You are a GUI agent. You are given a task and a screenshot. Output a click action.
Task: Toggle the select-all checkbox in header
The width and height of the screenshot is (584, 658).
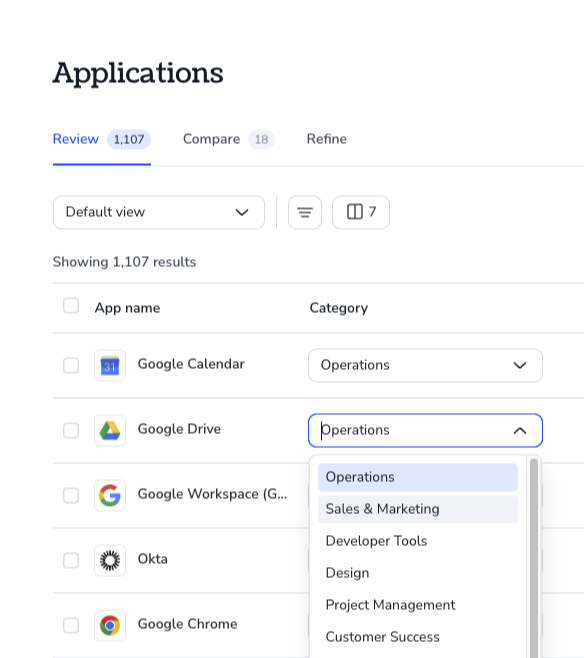click(x=71, y=306)
